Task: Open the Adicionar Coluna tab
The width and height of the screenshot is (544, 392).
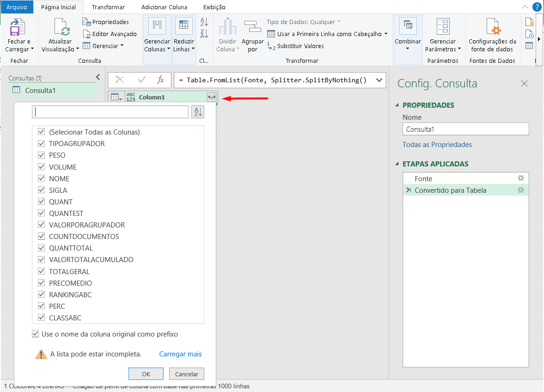Action: [164, 7]
